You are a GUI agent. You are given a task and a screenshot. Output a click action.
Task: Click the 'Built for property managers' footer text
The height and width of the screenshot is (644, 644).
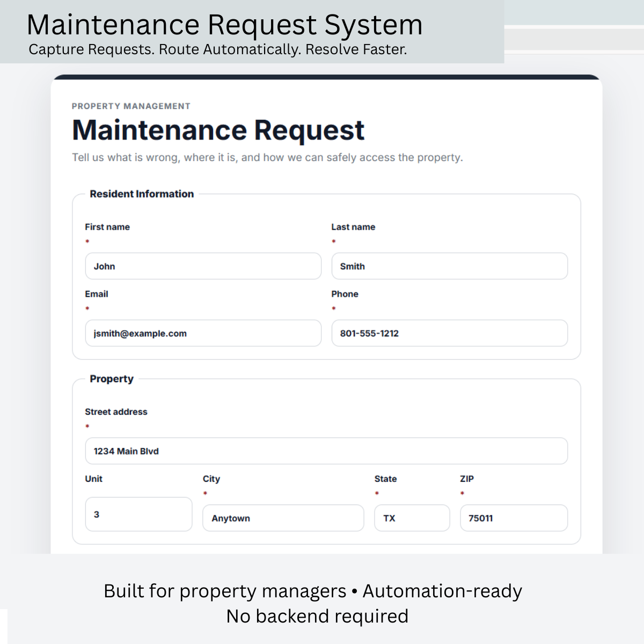313,591
